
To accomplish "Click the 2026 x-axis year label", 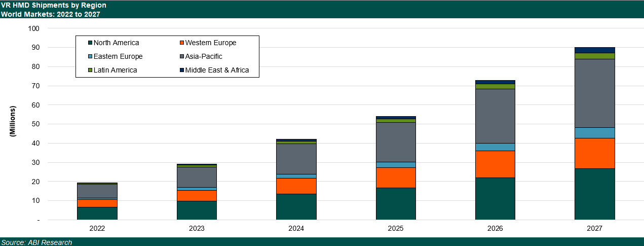I will pyautogui.click(x=495, y=229).
